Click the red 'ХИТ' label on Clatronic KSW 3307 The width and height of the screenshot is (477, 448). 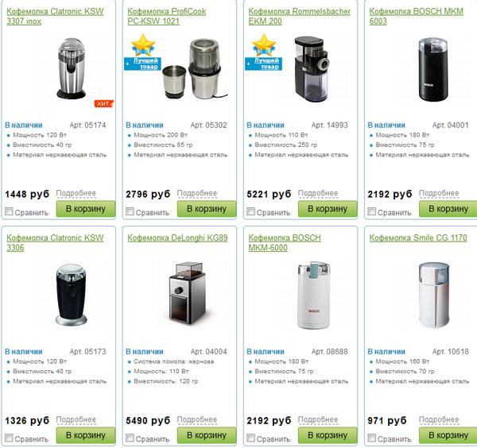(103, 103)
